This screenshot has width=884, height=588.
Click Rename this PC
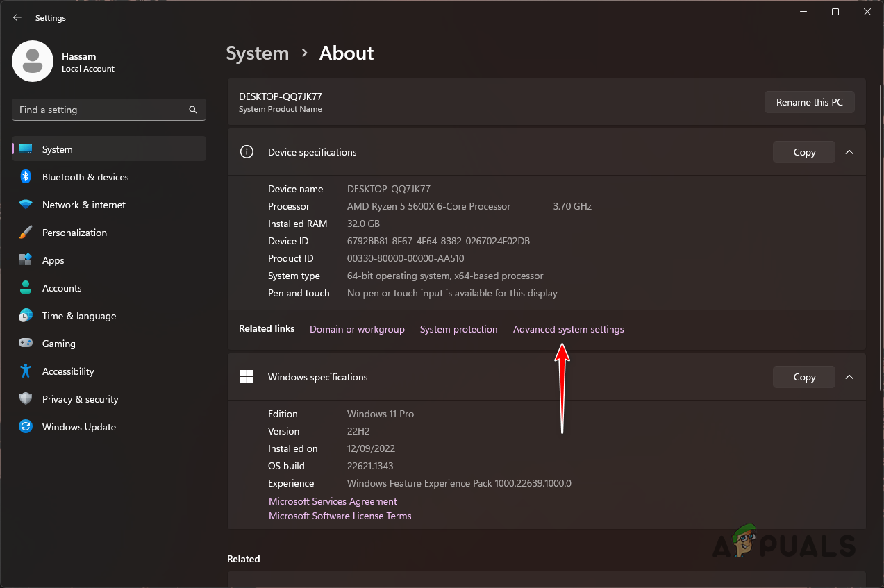pos(809,102)
